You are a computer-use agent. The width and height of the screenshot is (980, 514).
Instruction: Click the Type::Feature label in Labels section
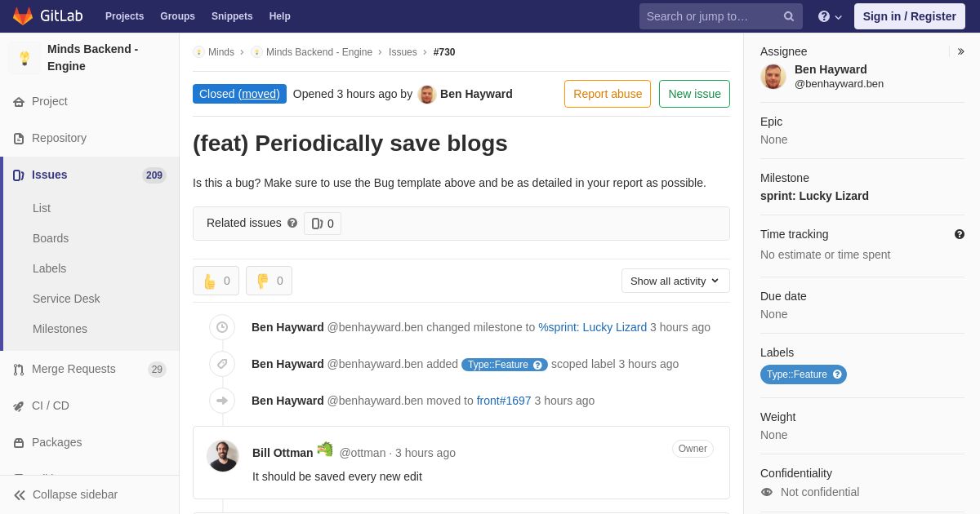pos(804,374)
